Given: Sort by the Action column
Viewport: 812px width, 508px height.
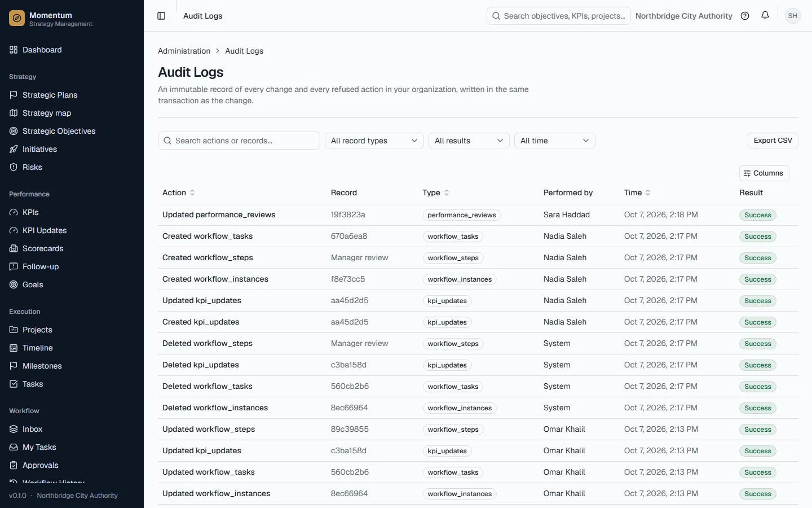Looking at the screenshot, I should (179, 192).
